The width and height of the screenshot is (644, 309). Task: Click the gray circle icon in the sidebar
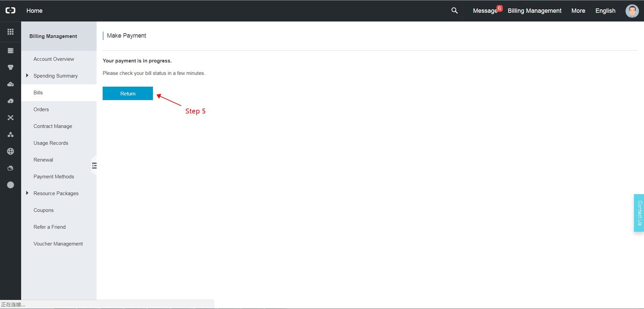point(10,185)
